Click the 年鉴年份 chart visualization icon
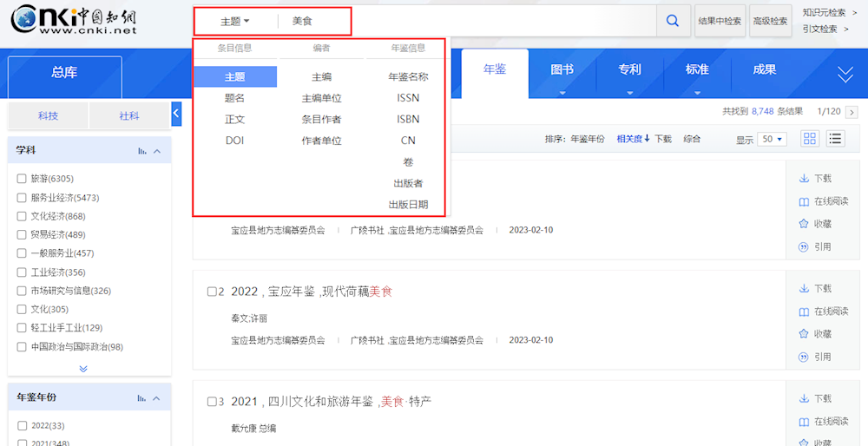This screenshot has width=868, height=446. (142, 398)
